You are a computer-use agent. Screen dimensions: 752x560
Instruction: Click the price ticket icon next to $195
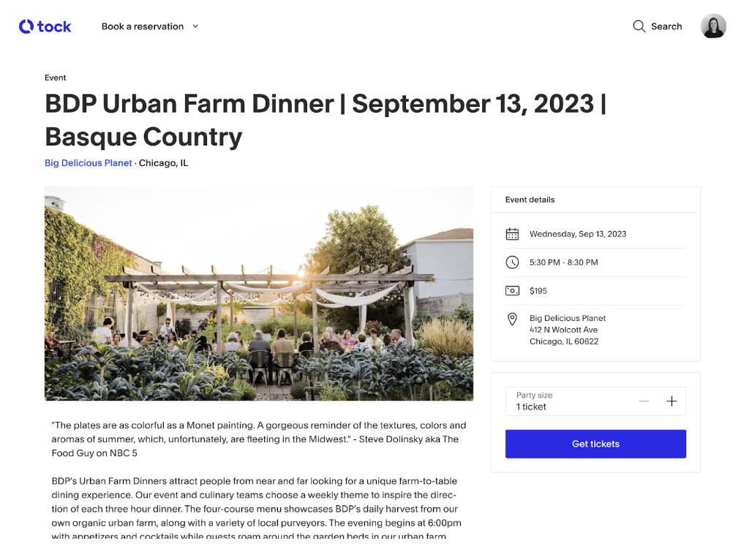(512, 290)
